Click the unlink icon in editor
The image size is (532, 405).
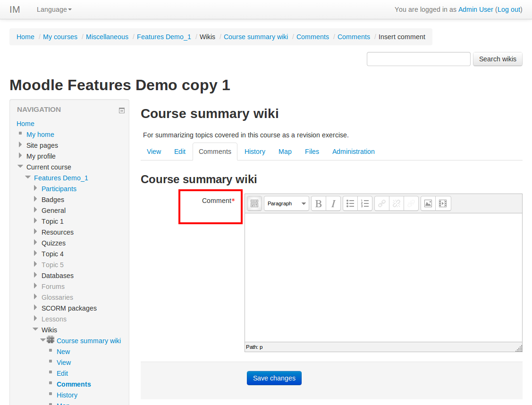click(x=397, y=203)
